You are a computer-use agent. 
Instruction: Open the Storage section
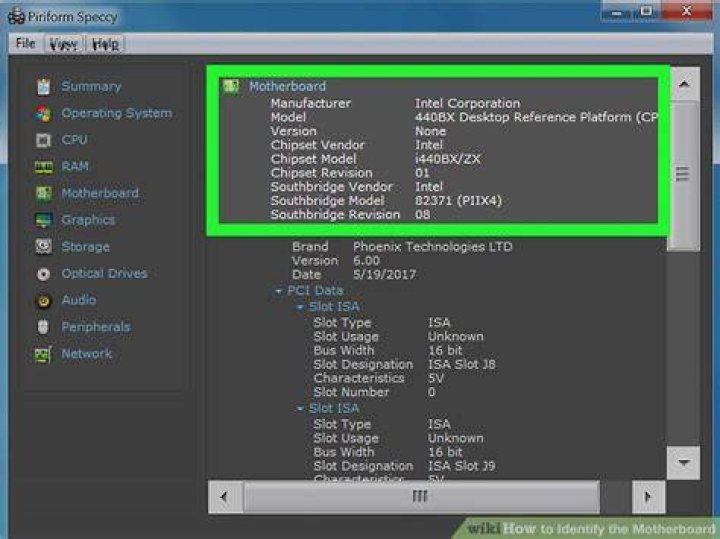(x=85, y=247)
